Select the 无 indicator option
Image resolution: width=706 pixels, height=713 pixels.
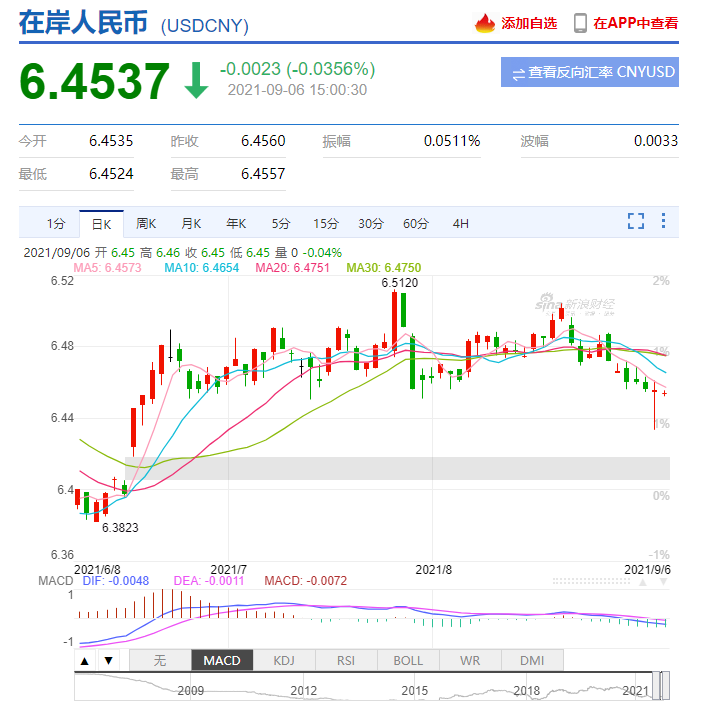[160, 660]
